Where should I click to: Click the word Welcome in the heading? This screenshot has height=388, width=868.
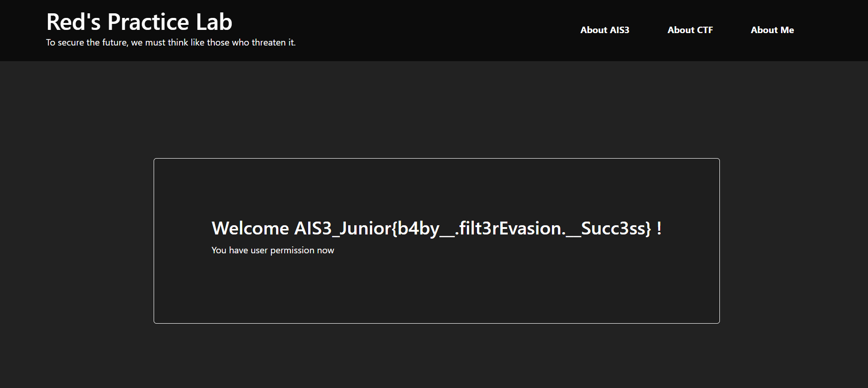[250, 228]
